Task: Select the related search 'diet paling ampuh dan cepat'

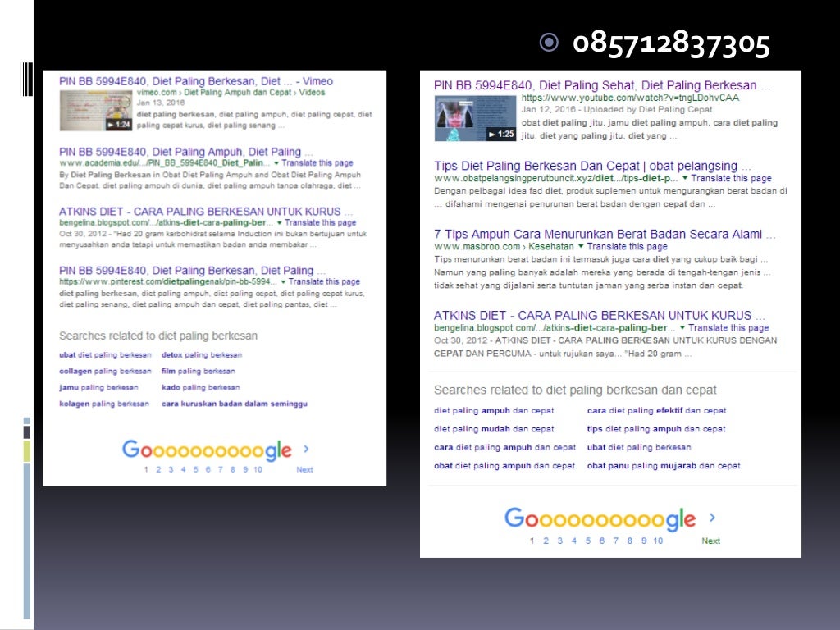Action: (494, 410)
